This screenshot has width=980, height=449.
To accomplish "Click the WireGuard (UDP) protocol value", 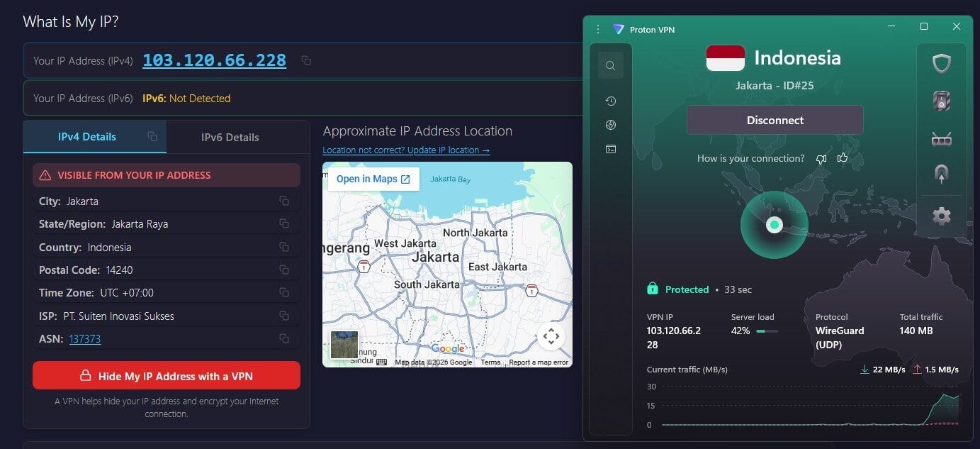I will [840, 337].
